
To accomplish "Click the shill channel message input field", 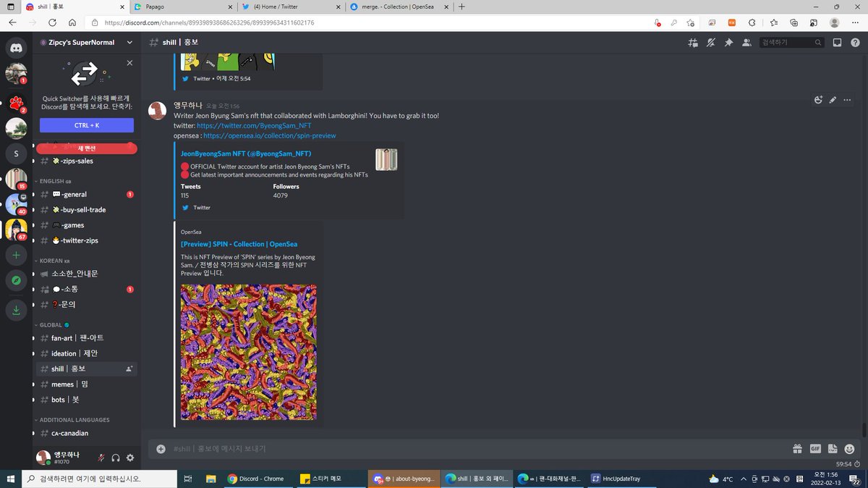I will pos(477,449).
